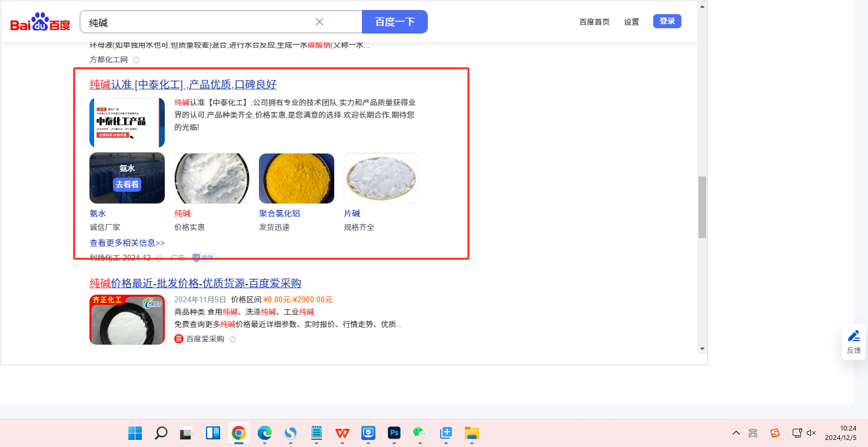Show hidden system tray icons
This screenshot has width=868, height=447.
pos(736,433)
